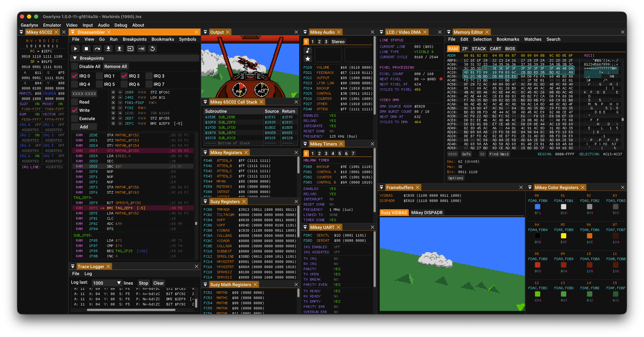This screenshot has width=644, height=337.
Task: Click the Step Over curved arrow icon
Action: click(97, 49)
